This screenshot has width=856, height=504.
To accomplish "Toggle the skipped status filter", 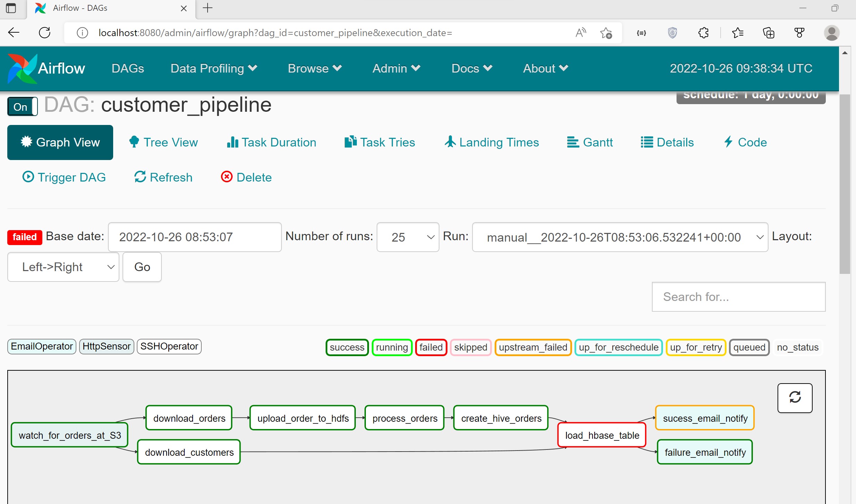I will [x=470, y=347].
